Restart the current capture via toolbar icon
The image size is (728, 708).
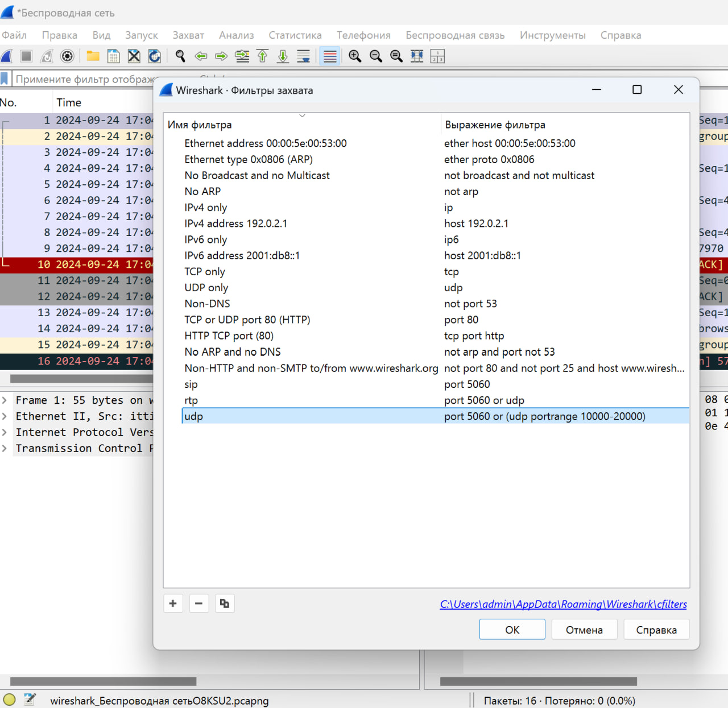[x=47, y=56]
